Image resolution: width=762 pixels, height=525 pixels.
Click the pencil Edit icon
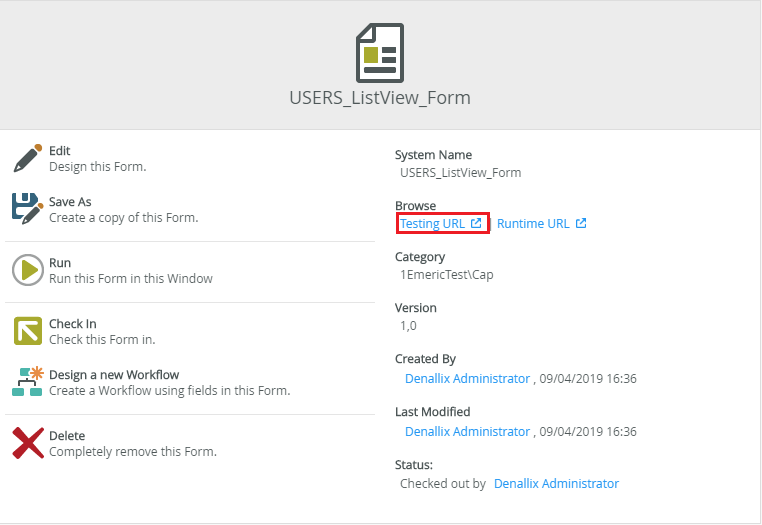pos(27,158)
